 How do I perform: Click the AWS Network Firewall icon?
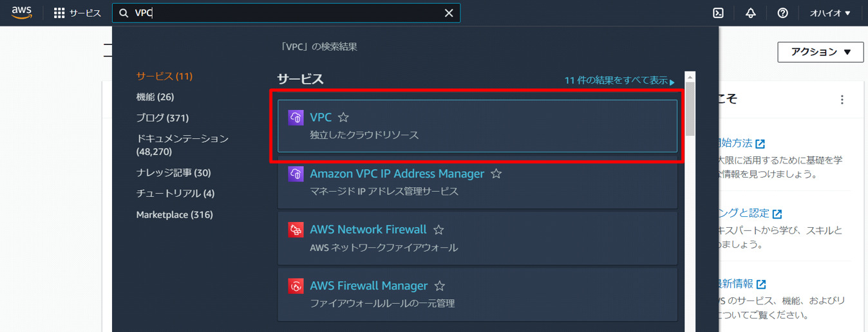tap(296, 230)
